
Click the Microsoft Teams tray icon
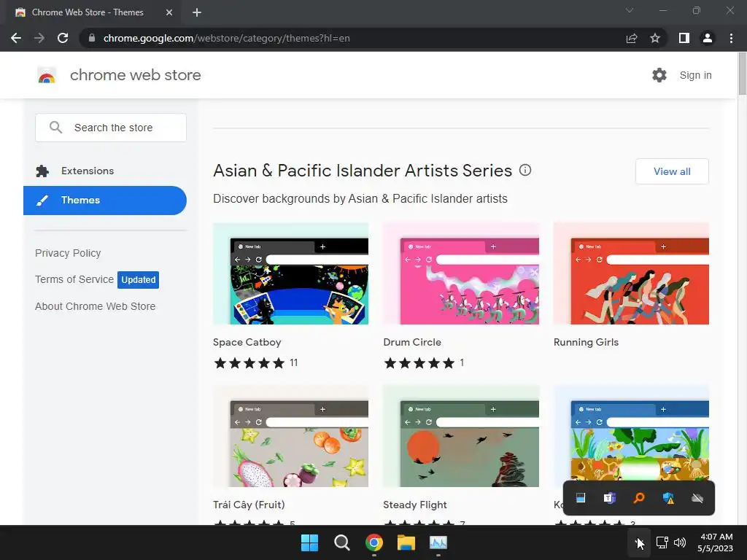pyautogui.click(x=610, y=498)
